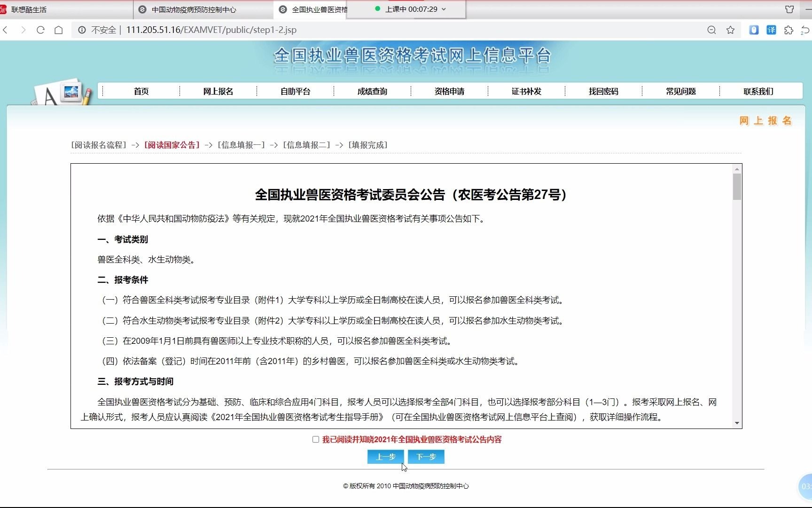
Task: Open the extensions puzzle icon
Action: click(x=789, y=30)
